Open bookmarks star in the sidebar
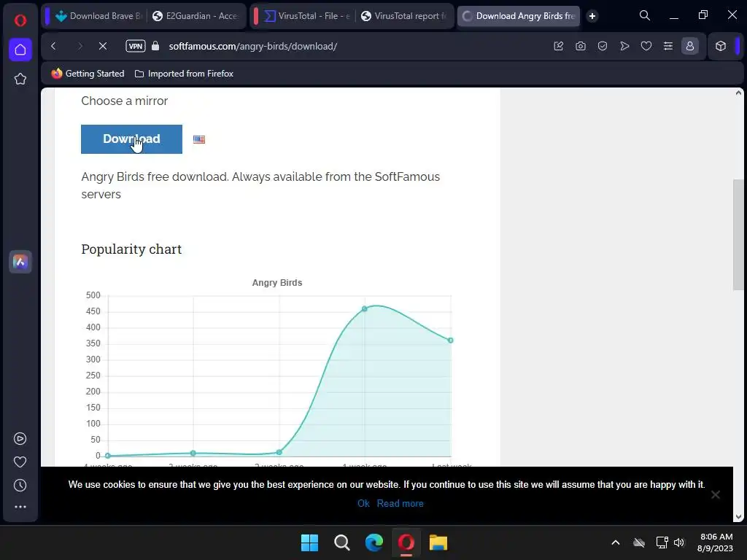Screen dimensions: 747x560 [20, 79]
